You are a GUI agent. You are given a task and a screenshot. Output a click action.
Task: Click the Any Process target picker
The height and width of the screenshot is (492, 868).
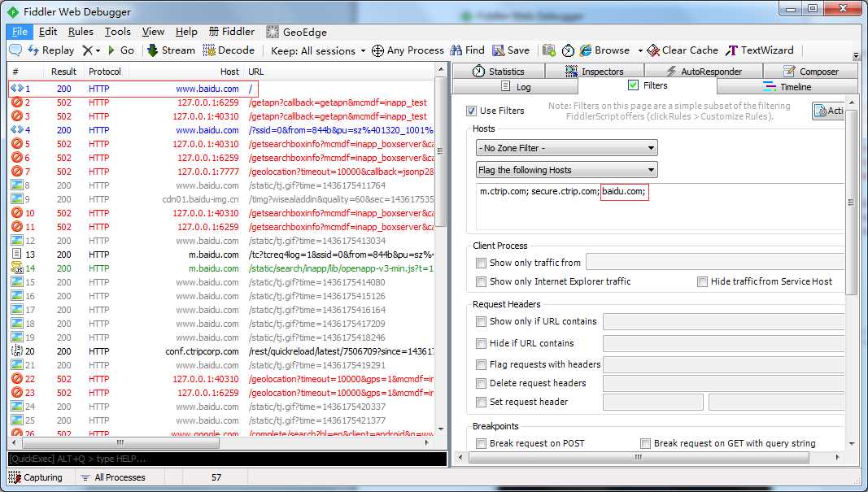click(x=408, y=50)
